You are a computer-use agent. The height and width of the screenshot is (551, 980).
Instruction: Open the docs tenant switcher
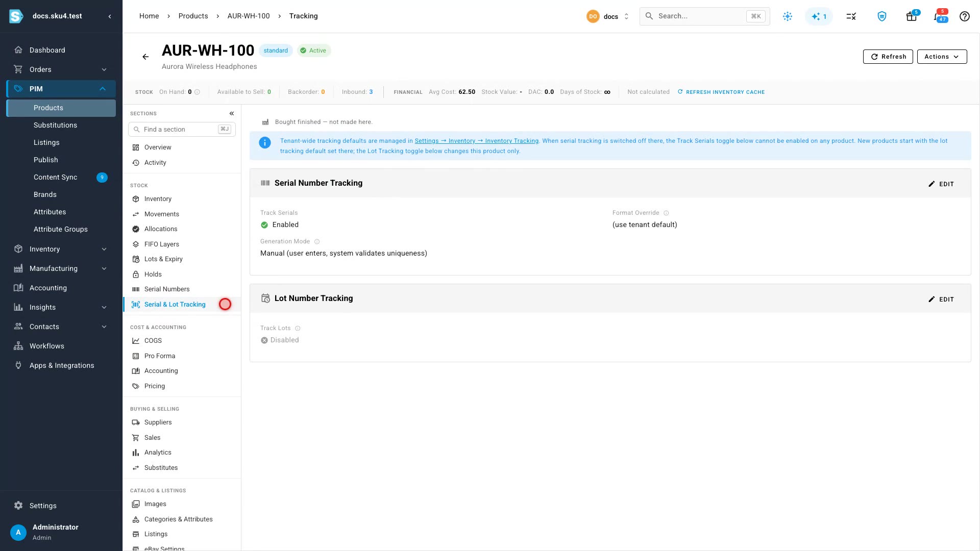[x=608, y=16]
